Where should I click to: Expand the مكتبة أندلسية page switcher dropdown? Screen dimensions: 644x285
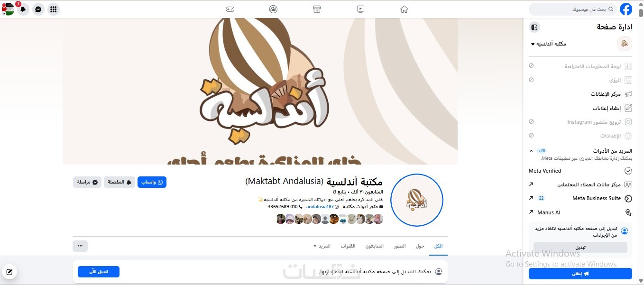click(548, 44)
